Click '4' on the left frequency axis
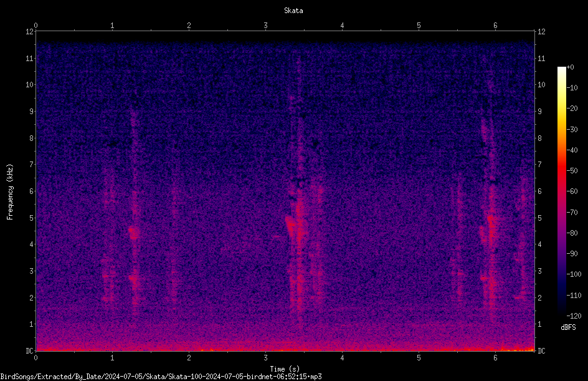 click(32, 244)
